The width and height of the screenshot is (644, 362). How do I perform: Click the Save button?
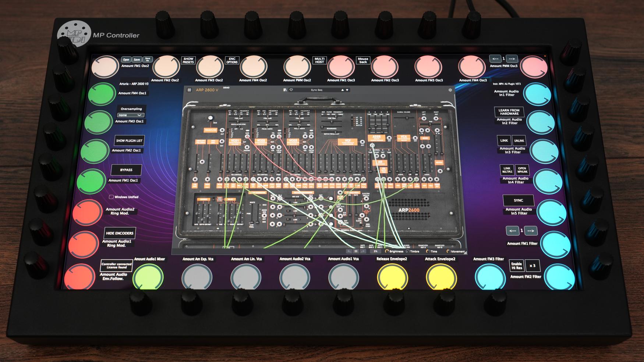137,60
